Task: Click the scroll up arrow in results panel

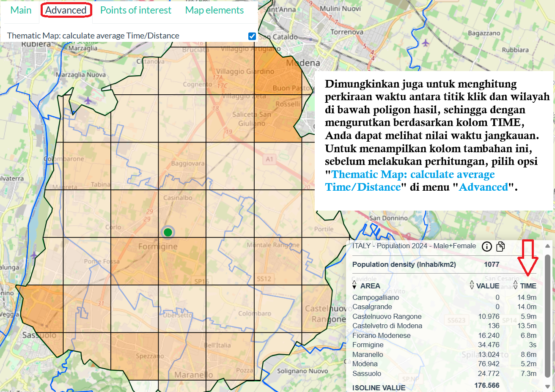Action: pyautogui.click(x=547, y=246)
